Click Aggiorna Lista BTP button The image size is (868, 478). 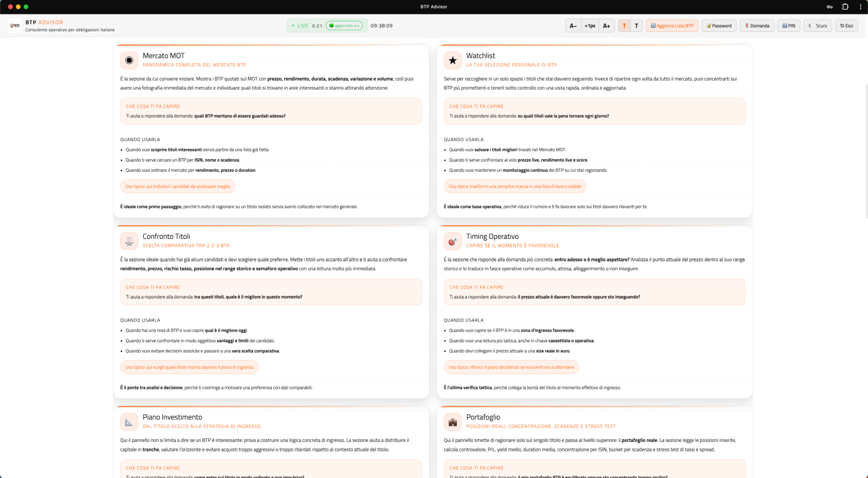click(x=672, y=25)
